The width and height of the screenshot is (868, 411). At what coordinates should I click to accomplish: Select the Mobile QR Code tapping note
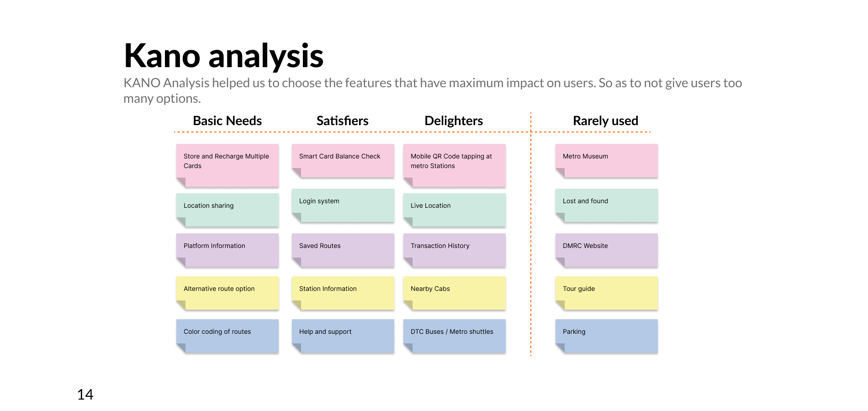tap(455, 165)
